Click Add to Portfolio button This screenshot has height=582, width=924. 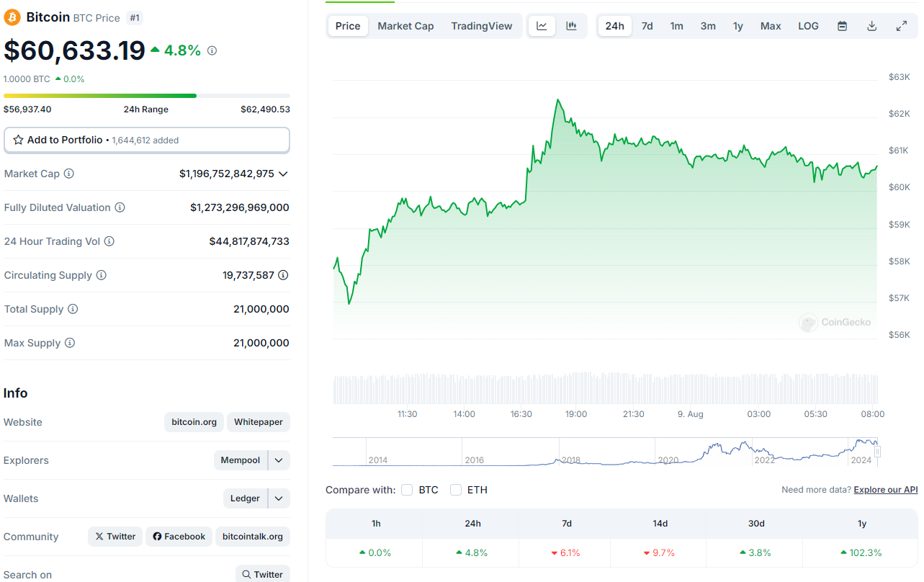(147, 140)
